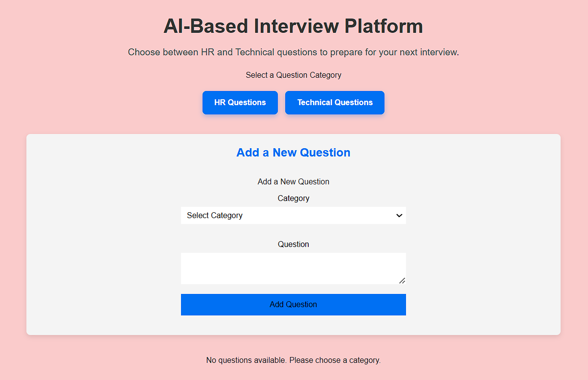
Task: Click the 'No questions available' message
Action: click(x=294, y=360)
